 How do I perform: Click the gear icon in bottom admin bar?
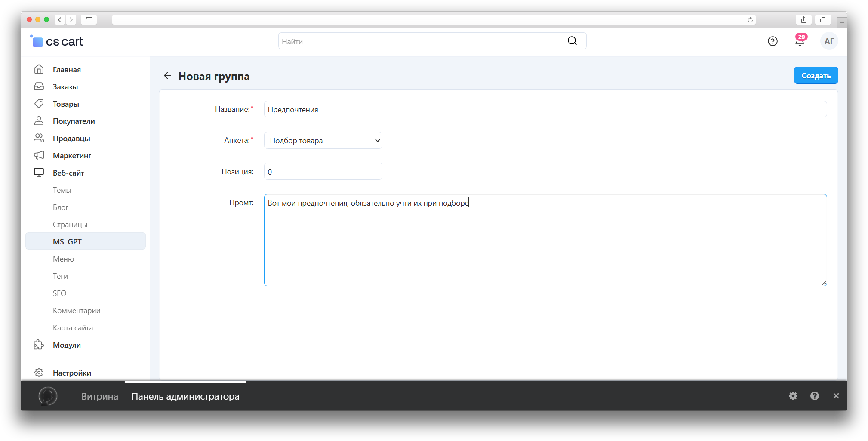point(793,396)
